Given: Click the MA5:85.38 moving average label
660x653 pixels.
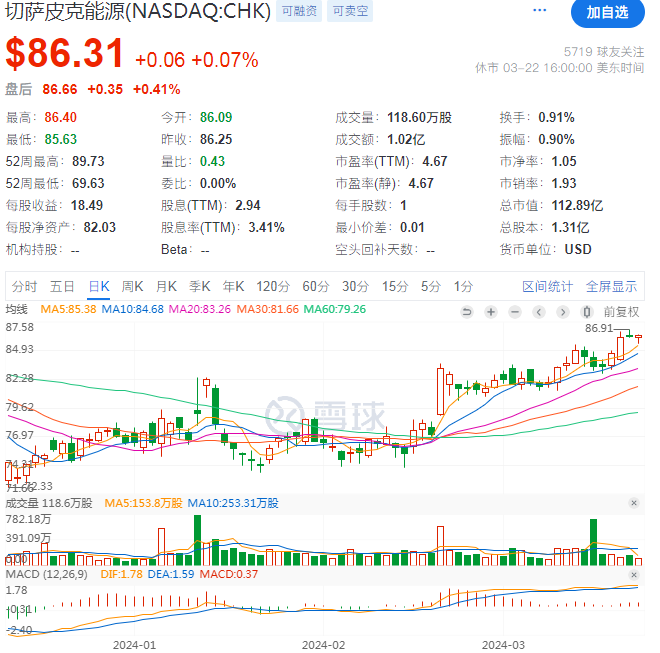Looking at the screenshot, I should click(x=68, y=309).
